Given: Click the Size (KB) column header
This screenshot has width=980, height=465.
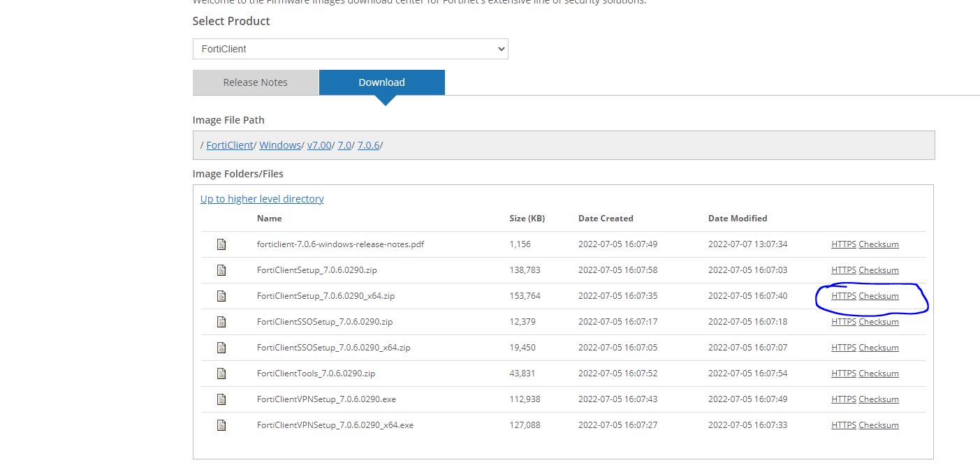Looking at the screenshot, I should tap(527, 219).
